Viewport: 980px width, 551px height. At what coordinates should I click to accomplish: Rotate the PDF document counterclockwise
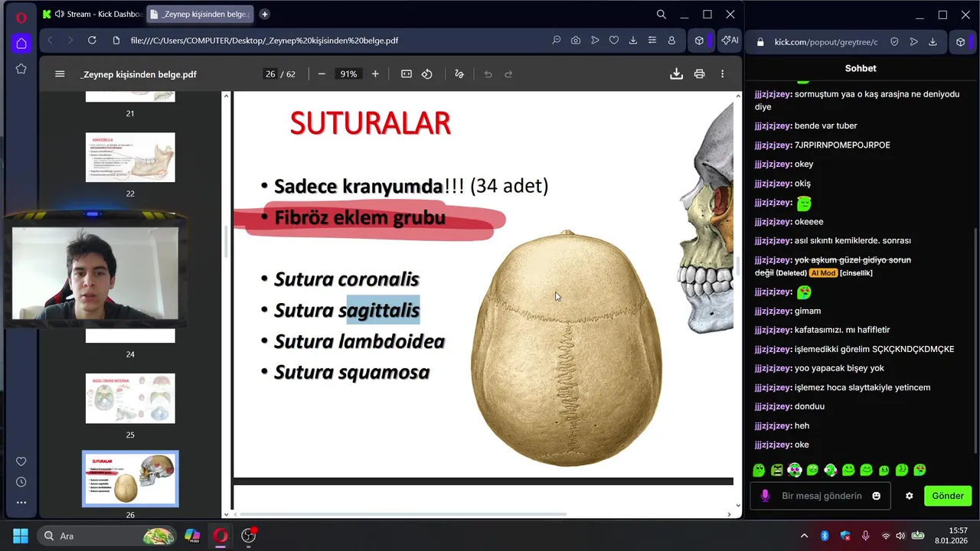point(427,74)
